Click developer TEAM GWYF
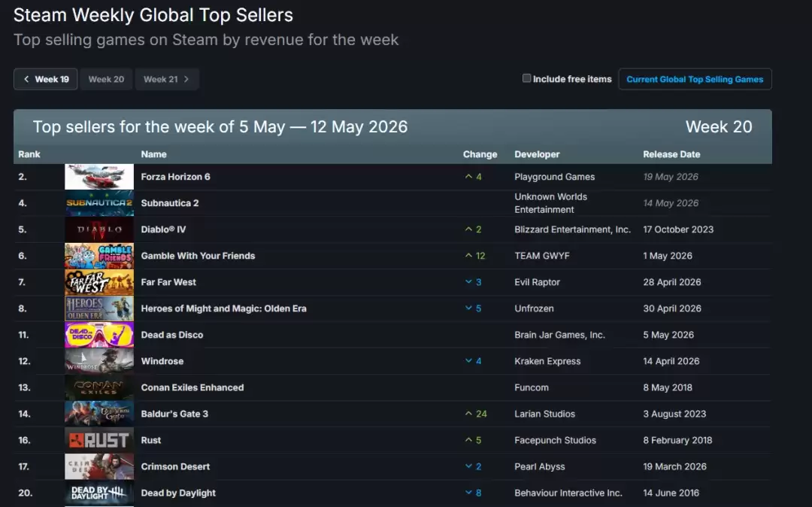The image size is (812, 507). click(x=541, y=256)
